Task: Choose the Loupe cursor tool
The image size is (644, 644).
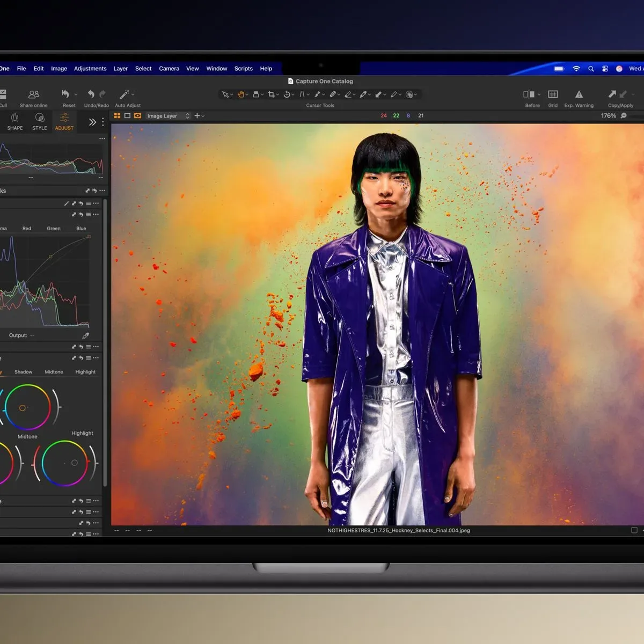Action: (x=256, y=94)
